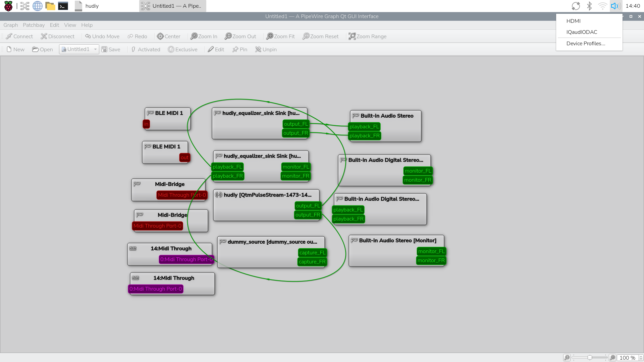
Task: Click the Zoom Range icon
Action: [x=352, y=36]
